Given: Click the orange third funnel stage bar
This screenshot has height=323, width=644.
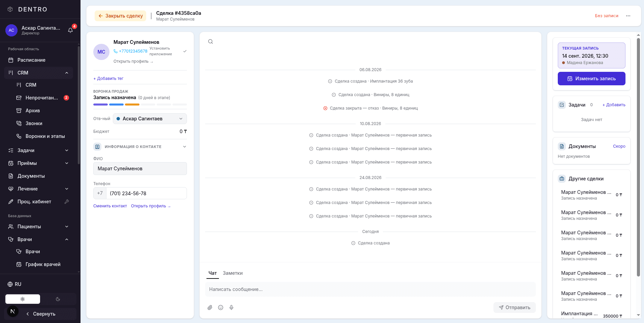Looking at the screenshot, I should tap(132, 105).
